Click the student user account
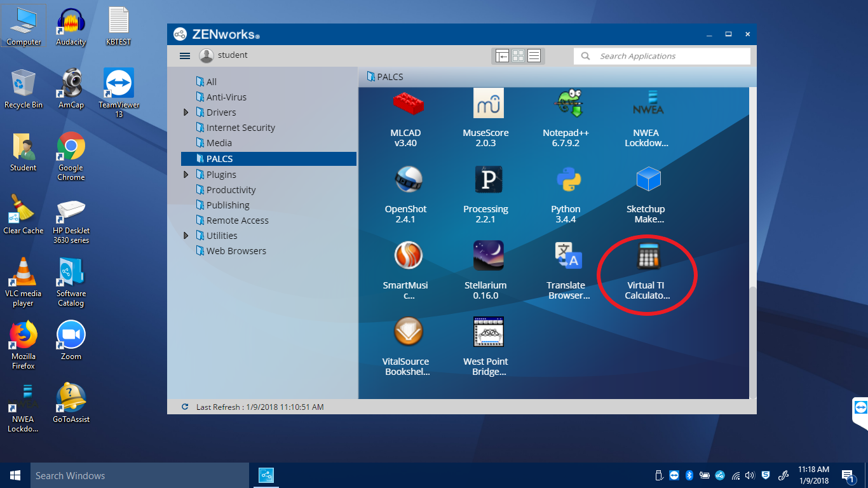 pyautogui.click(x=224, y=55)
